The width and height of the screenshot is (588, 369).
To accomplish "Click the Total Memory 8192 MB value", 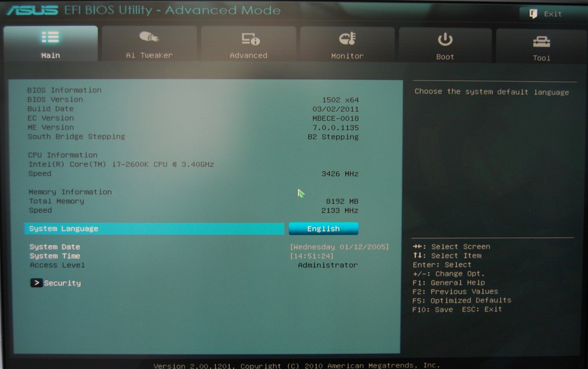I will (x=342, y=201).
